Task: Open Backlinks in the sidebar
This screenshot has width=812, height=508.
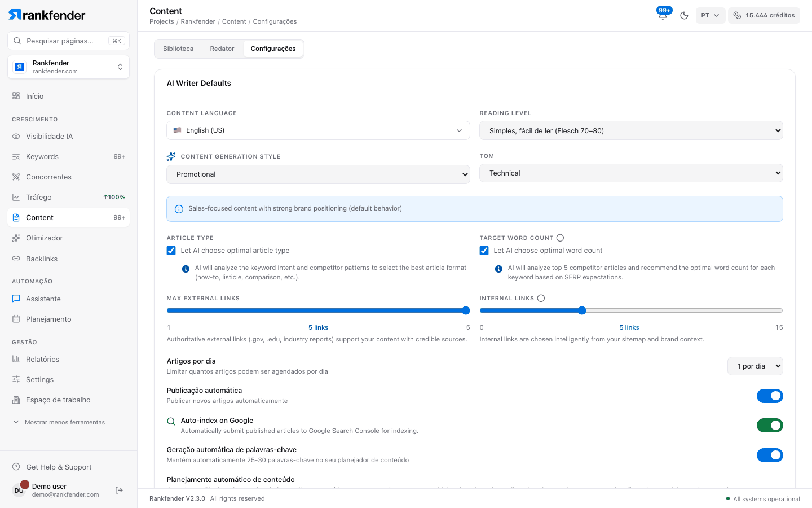Action: pos(68,259)
